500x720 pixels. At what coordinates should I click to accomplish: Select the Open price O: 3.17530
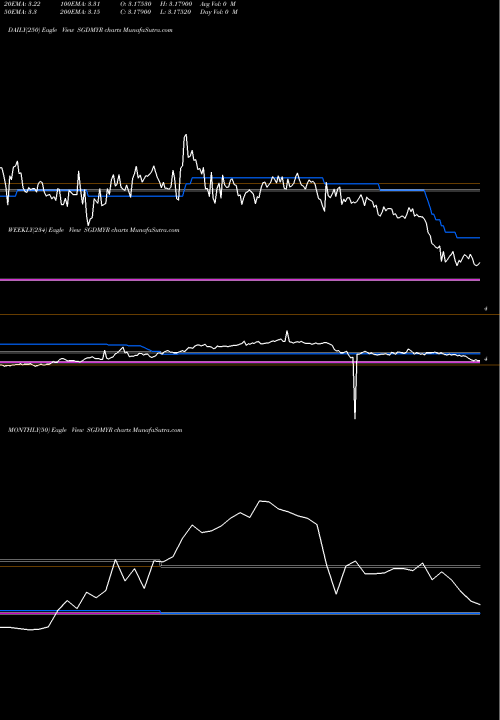(x=136, y=3)
